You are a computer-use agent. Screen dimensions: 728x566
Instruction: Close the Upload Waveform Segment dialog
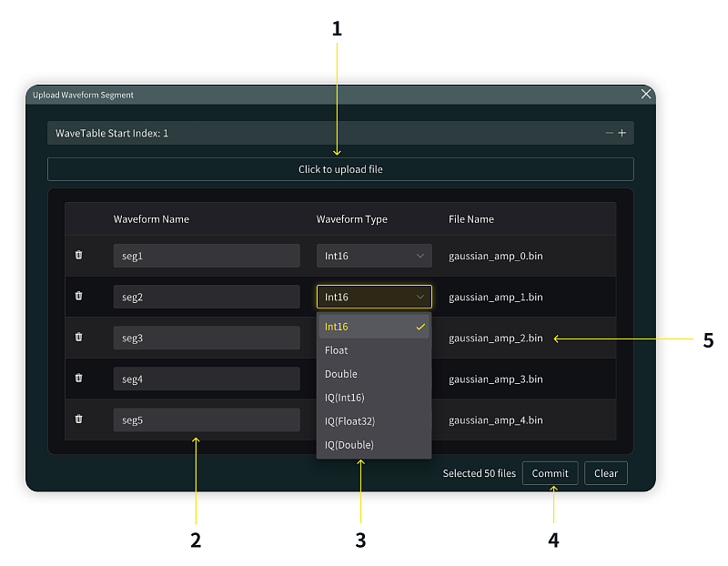(646, 94)
